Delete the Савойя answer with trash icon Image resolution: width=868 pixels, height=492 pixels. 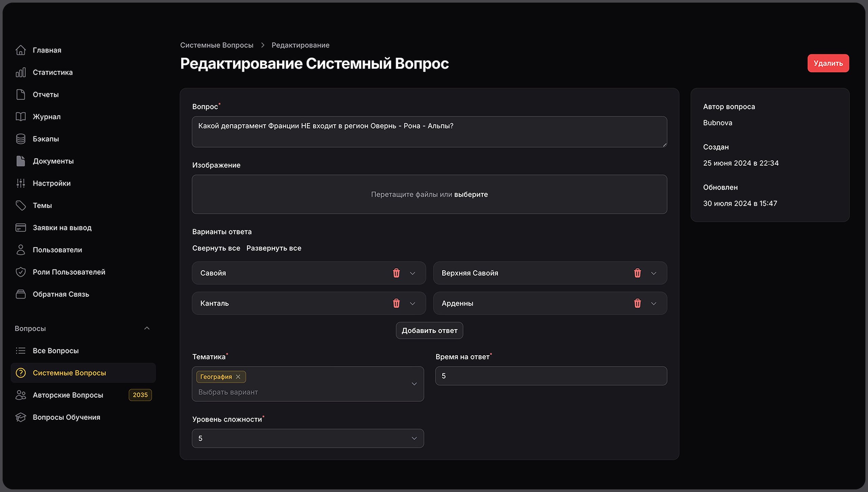(x=396, y=273)
